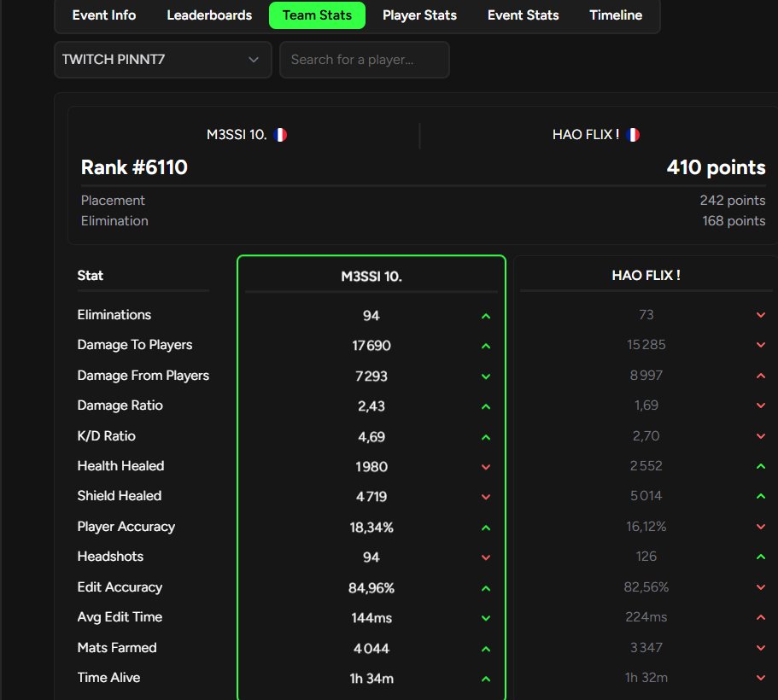Click M3SSI's 1h 34m time alive value

[371, 679]
